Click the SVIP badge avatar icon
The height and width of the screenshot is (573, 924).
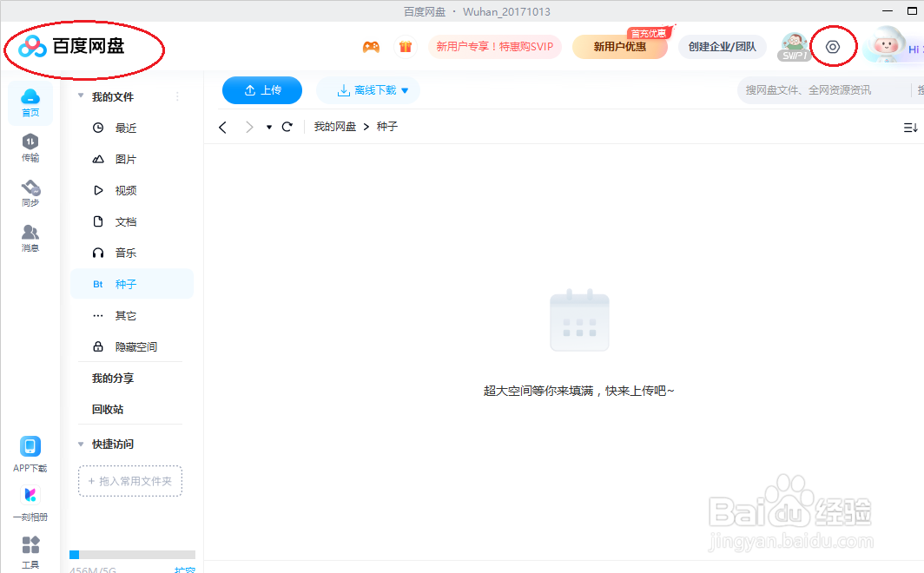(x=795, y=47)
